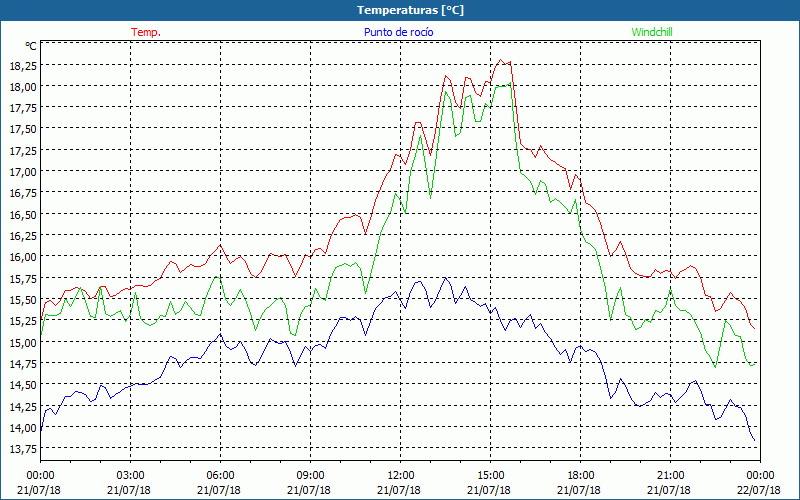Click the 16,00 y-axis value
Screen dimensions: 800x500
coord(23,257)
